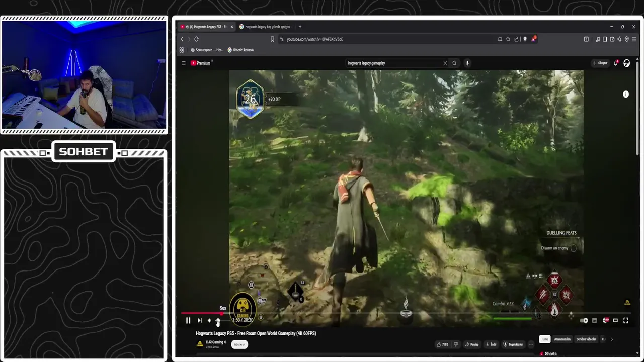Click the Teşekkürler thanks button
This screenshot has height=362, width=644.
click(x=513, y=344)
